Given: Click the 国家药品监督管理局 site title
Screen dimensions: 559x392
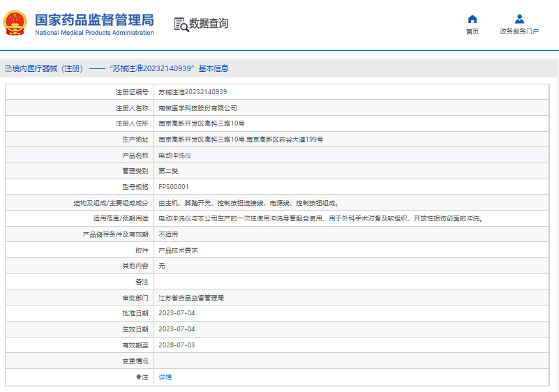Looking at the screenshot, I should (x=94, y=19).
